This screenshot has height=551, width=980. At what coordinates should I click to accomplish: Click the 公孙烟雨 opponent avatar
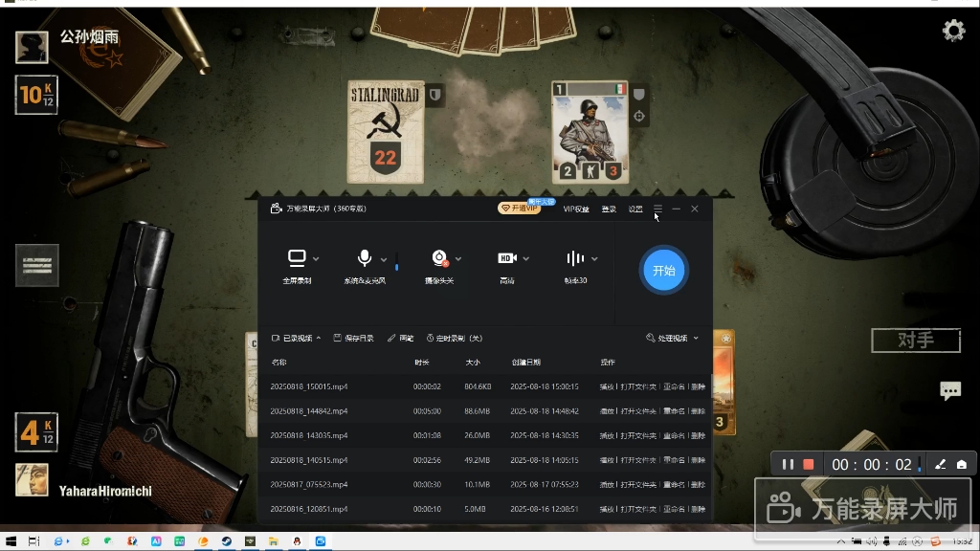point(32,48)
